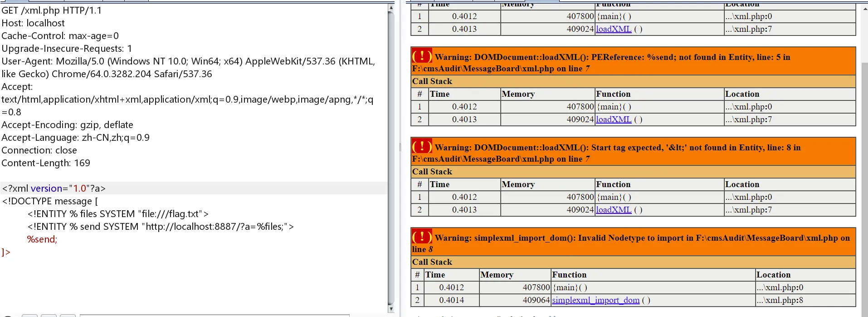Viewport: 868px width, 317px height.
Task: Open loadXML link in PEReference warning call stack
Action: [x=614, y=119]
